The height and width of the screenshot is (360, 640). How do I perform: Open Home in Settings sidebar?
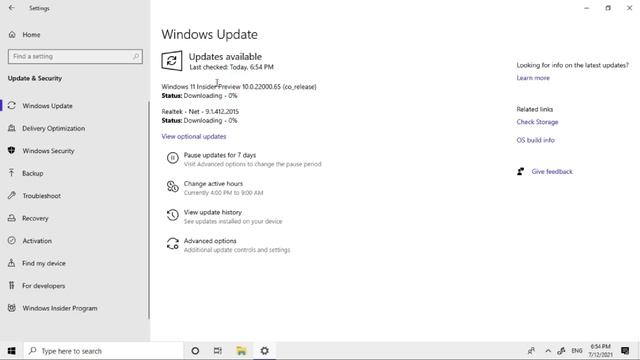[31, 35]
